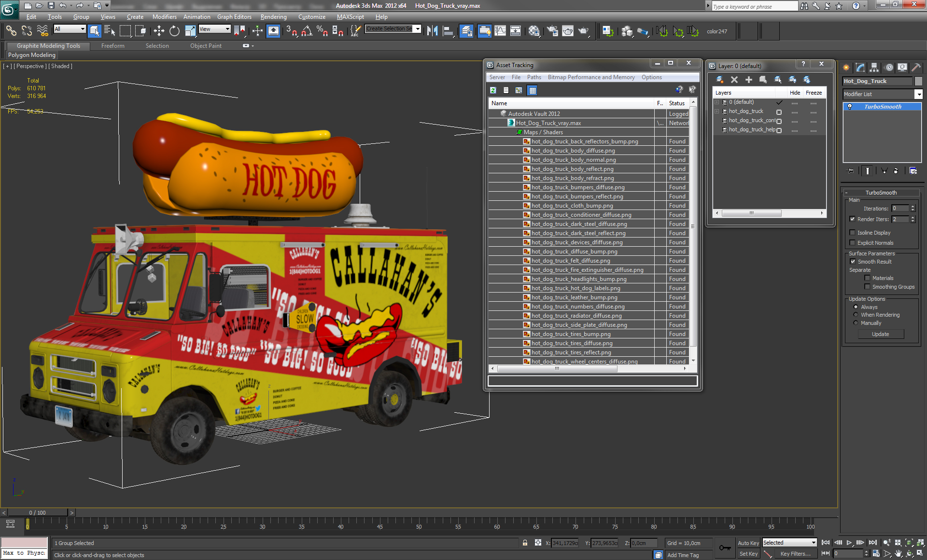Select the Bind to Space Warp tool
The height and width of the screenshot is (560, 927).
42,31
